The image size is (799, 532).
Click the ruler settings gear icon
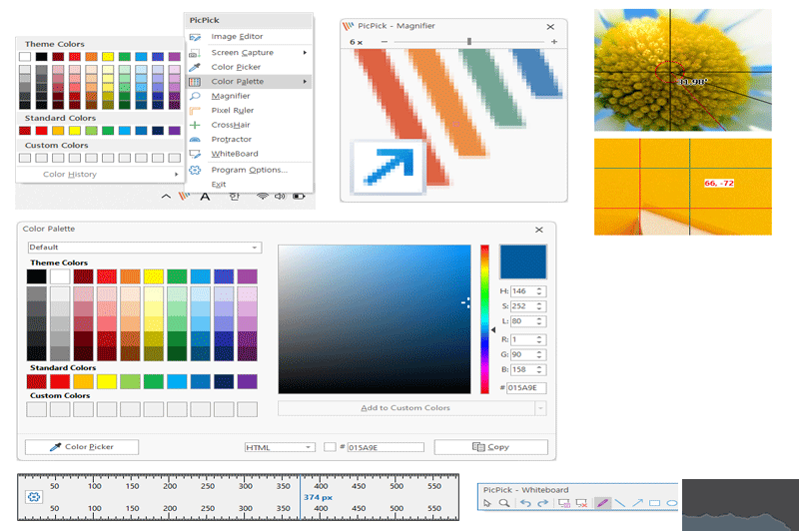(x=33, y=496)
